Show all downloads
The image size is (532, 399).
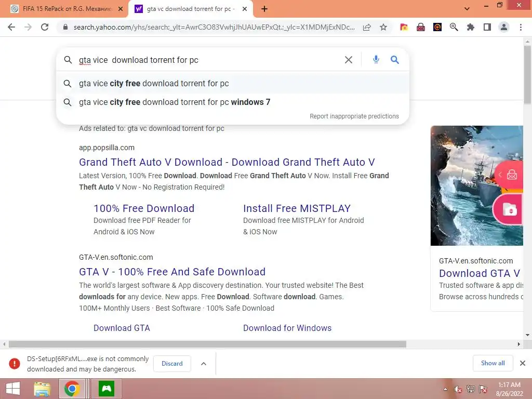493,363
